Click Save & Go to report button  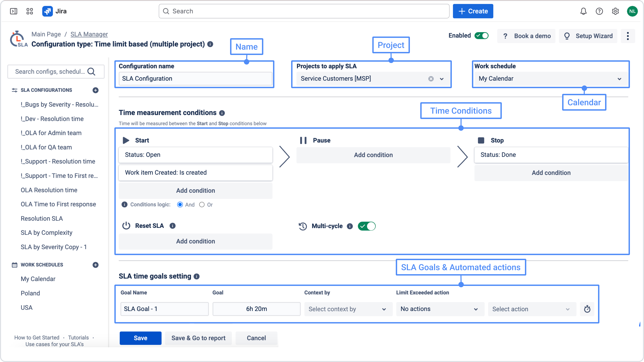(x=198, y=338)
